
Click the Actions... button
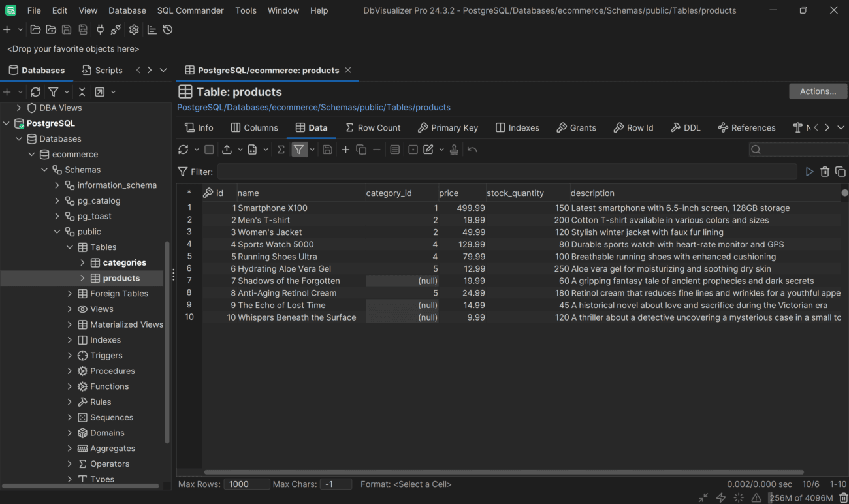818,91
